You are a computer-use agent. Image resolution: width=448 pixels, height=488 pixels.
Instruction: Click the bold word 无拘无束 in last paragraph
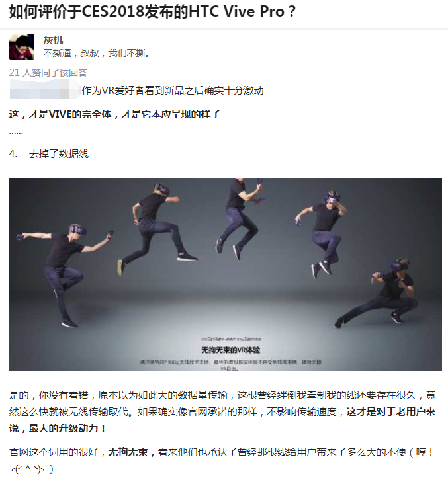(128, 452)
